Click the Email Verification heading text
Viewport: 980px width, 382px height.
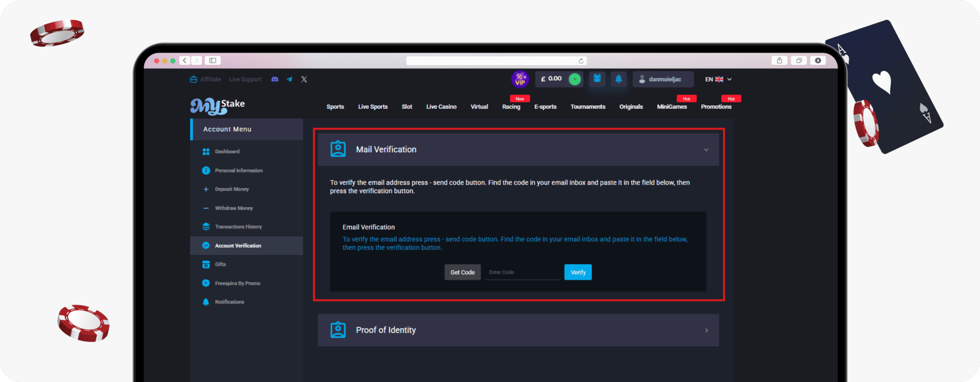(x=369, y=227)
